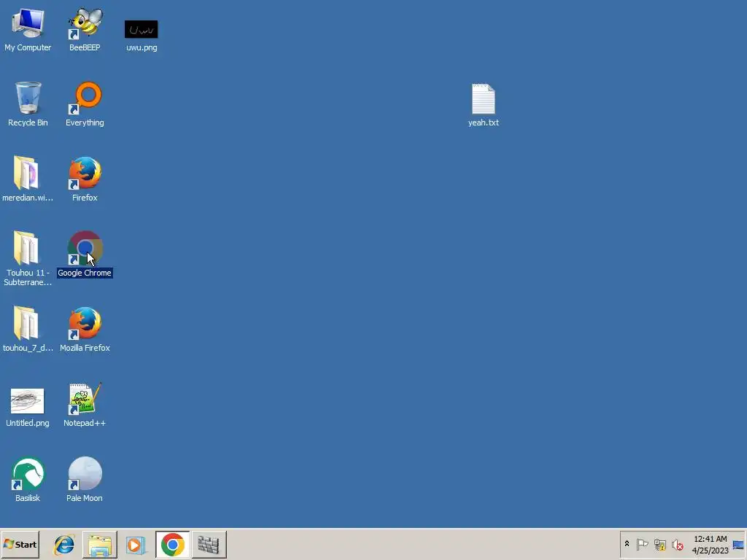Image resolution: width=747 pixels, height=560 pixels.
Task: Click the Show Desktop tray button
Action: coord(739,545)
